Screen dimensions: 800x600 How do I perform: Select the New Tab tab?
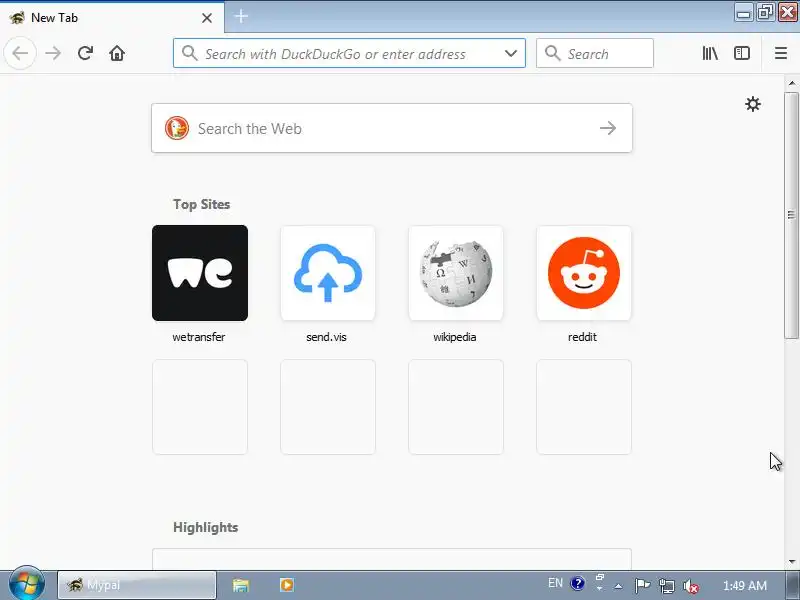point(112,17)
